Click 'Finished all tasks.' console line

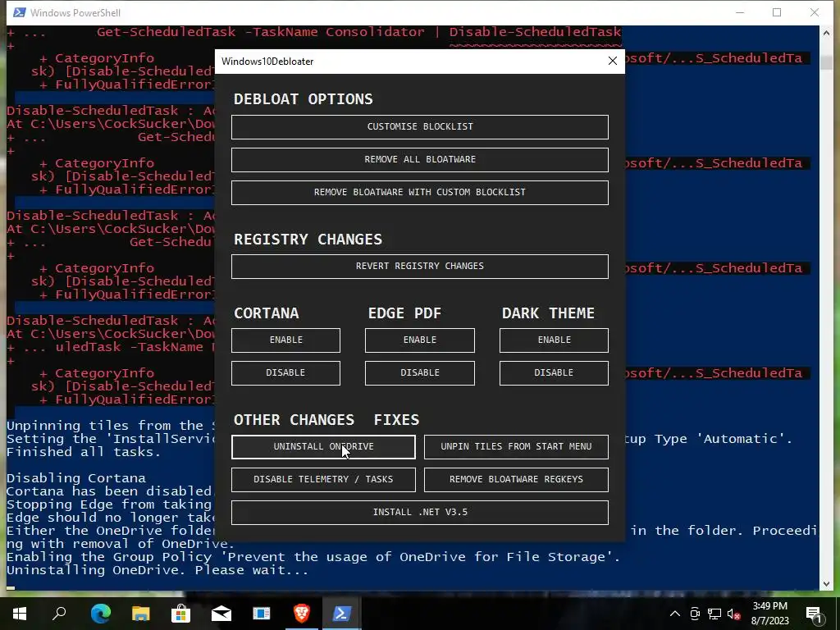pyautogui.click(x=84, y=452)
